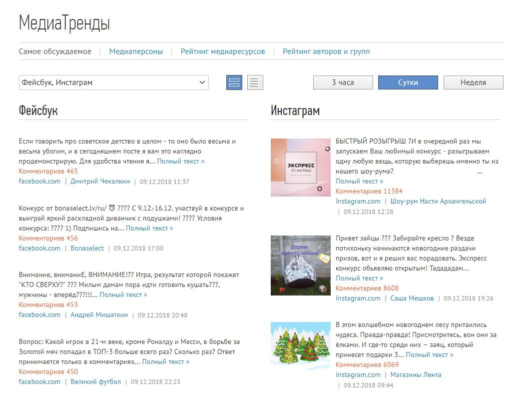The width and height of the screenshot is (532, 401).
Task: Click the МедиаТренды page title
Action: pos(64,23)
